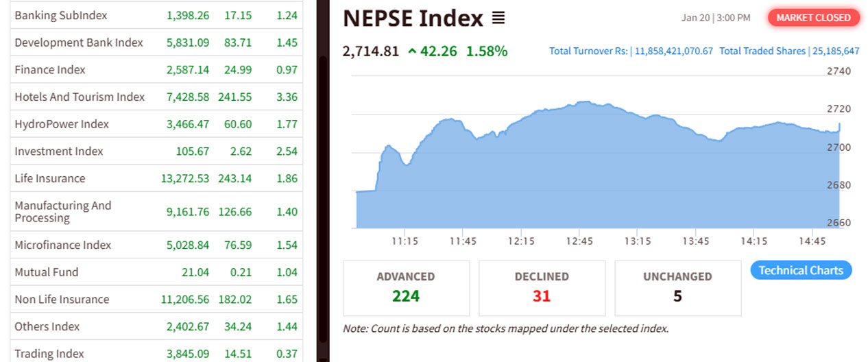Open Hotels And Tourism Index

80,97
